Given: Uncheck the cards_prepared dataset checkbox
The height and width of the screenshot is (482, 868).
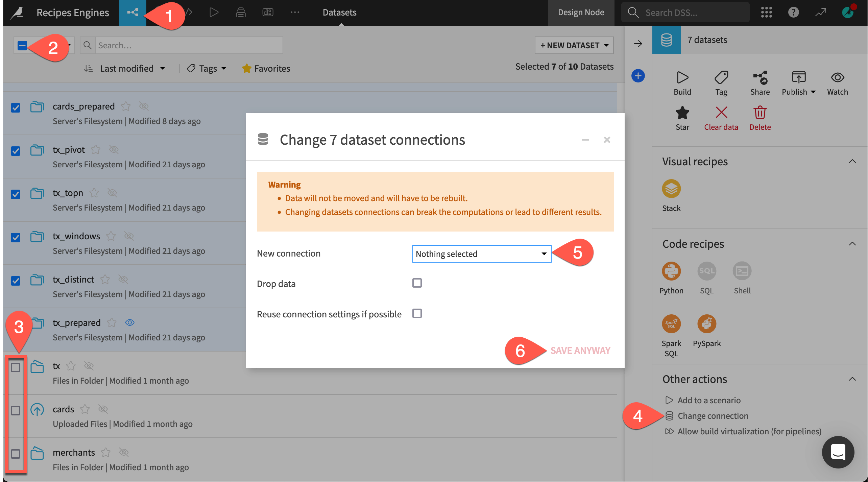Looking at the screenshot, I should click(16, 108).
